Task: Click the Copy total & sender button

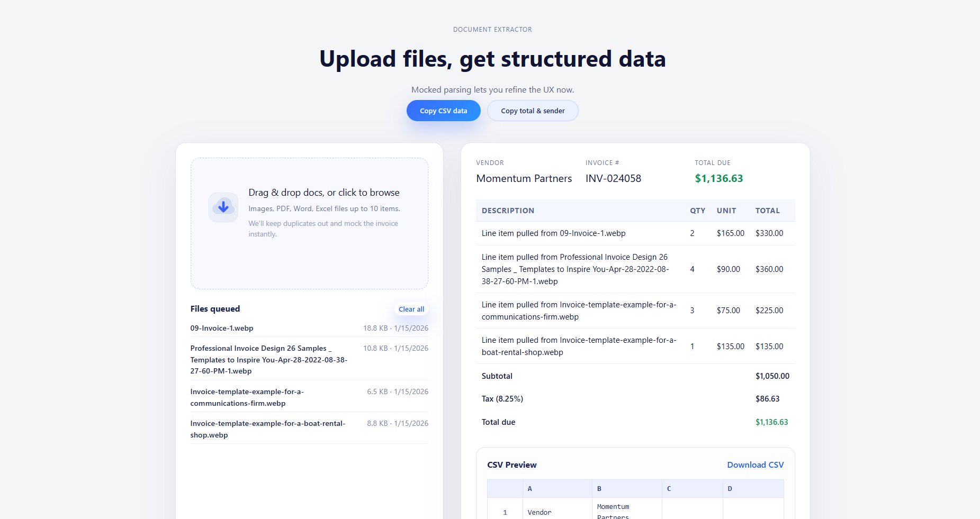Action: [532, 111]
